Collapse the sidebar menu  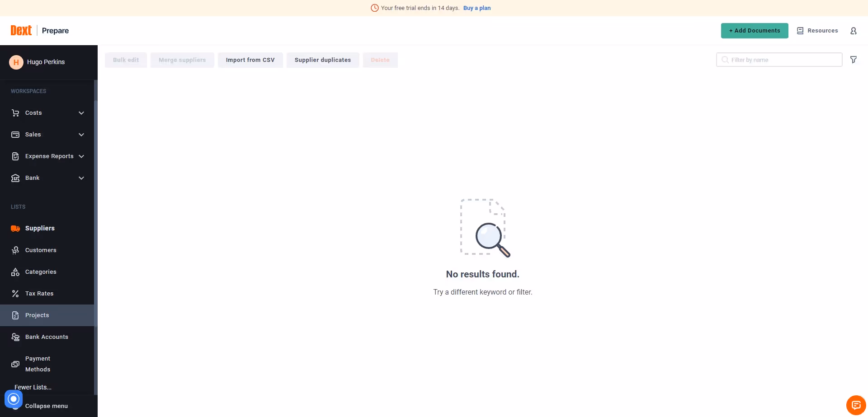tap(47, 406)
